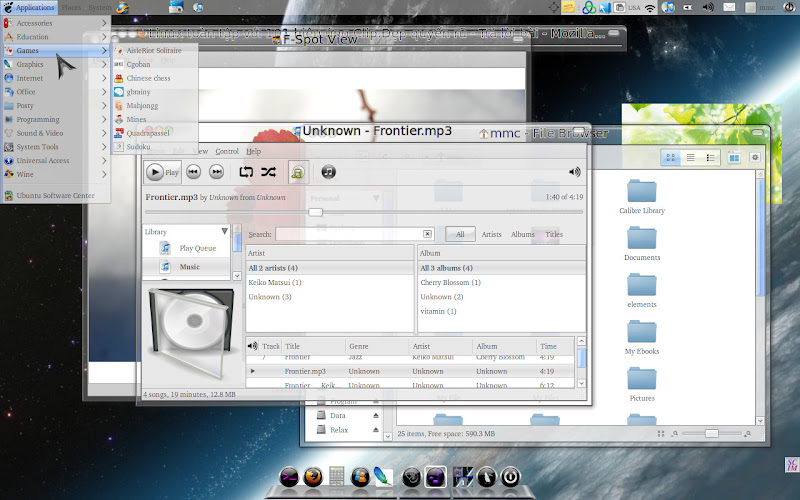Open the Control menu in Rhythmbox
This screenshot has height=500, width=800.
pos(227,152)
